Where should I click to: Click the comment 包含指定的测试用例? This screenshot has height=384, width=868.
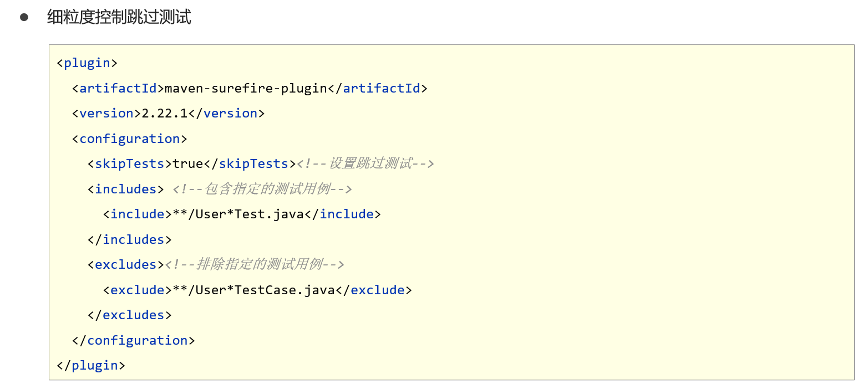point(262,189)
